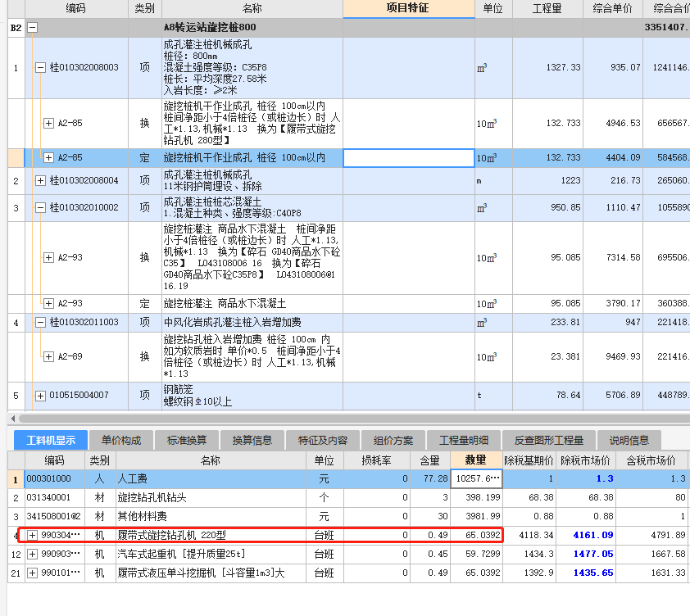The width and height of the screenshot is (690, 616).
Task: Open the 反查图形工程量 tab
Action: click(x=549, y=440)
